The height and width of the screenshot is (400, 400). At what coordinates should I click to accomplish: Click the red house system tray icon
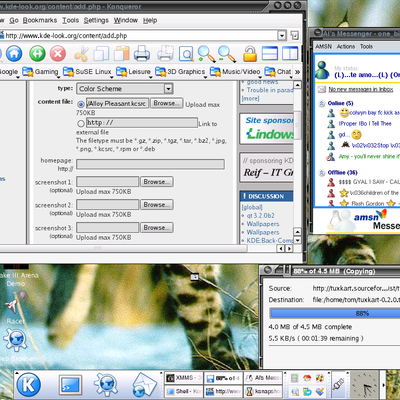307,378
